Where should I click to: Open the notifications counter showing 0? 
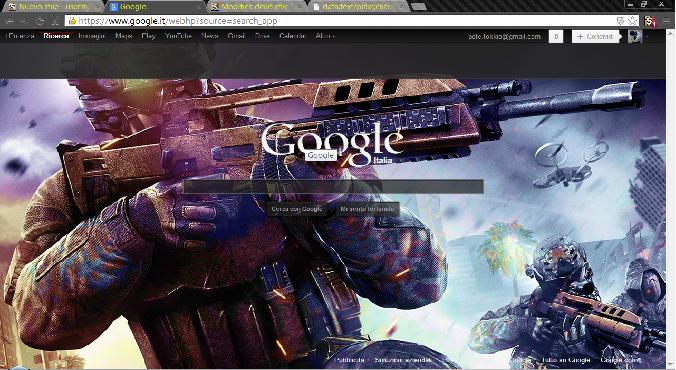556,36
